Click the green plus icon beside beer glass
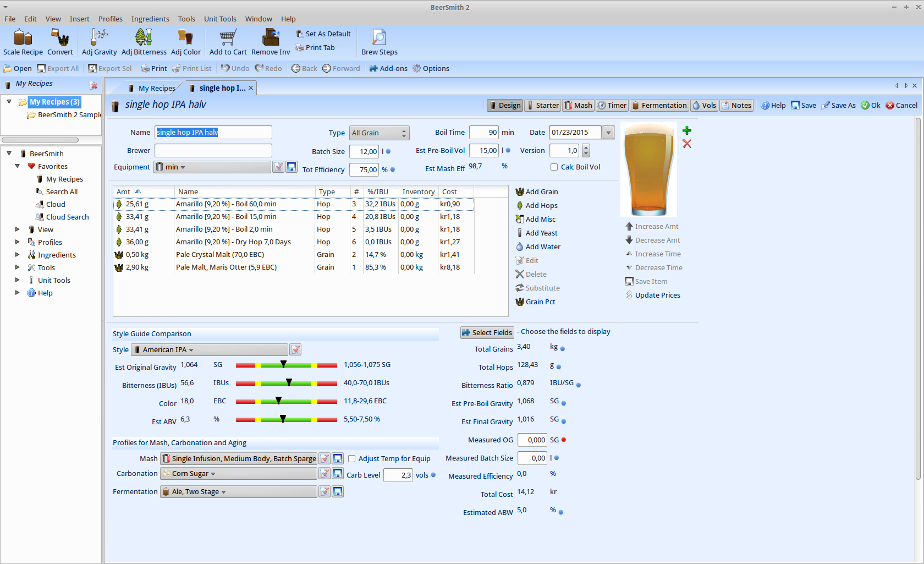 [687, 130]
